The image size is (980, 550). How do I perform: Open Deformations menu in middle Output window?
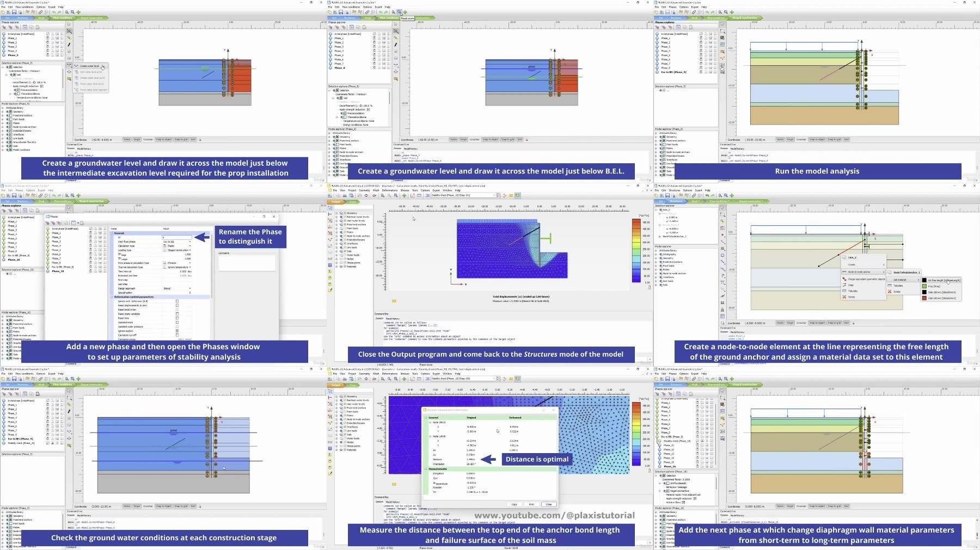pyautogui.click(x=390, y=190)
